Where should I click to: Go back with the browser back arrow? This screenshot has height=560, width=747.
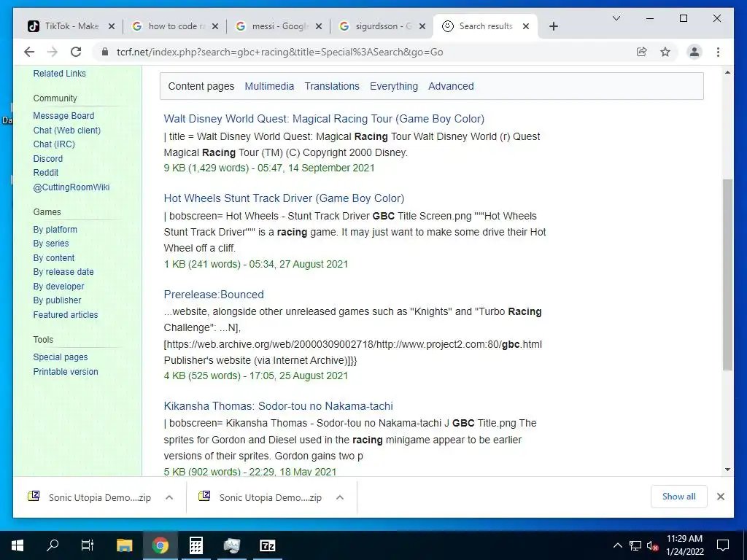pyautogui.click(x=29, y=52)
